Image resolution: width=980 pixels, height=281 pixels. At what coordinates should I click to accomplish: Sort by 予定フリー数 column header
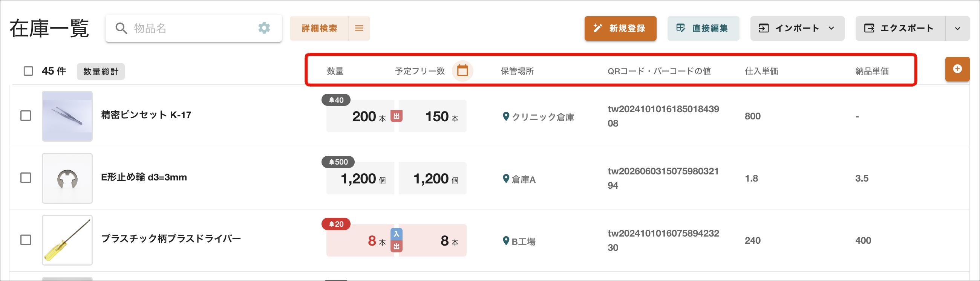coord(420,71)
